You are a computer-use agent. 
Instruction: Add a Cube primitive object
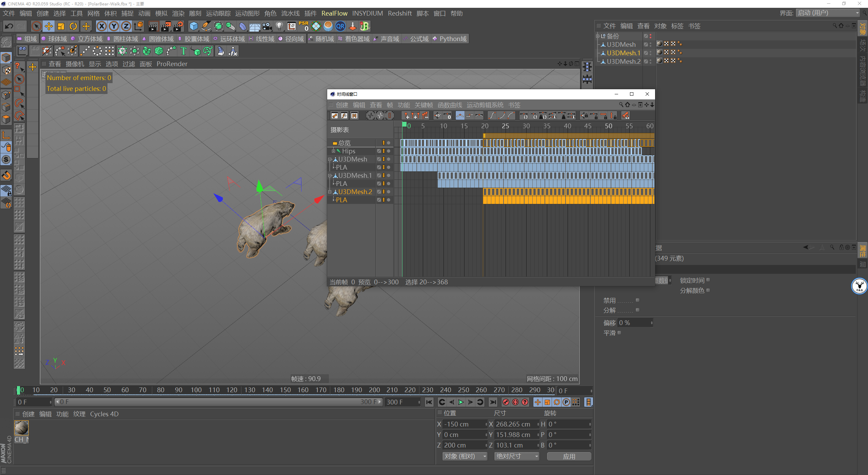(194, 26)
